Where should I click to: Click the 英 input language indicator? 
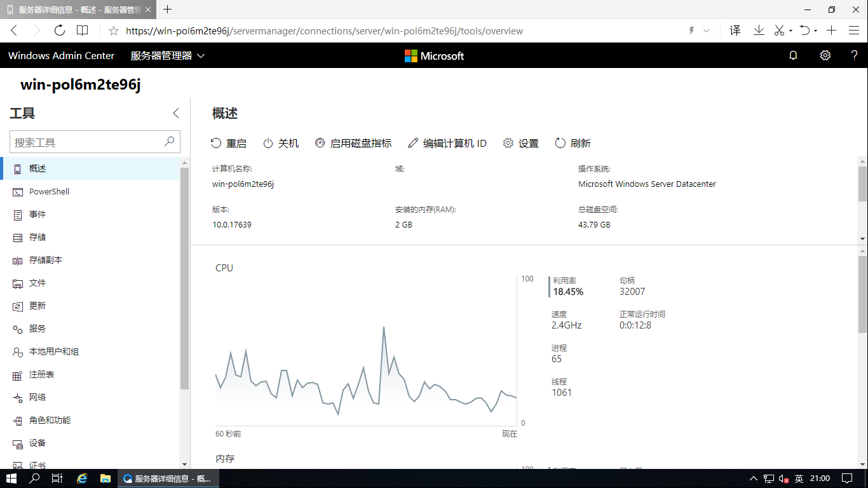click(799, 478)
